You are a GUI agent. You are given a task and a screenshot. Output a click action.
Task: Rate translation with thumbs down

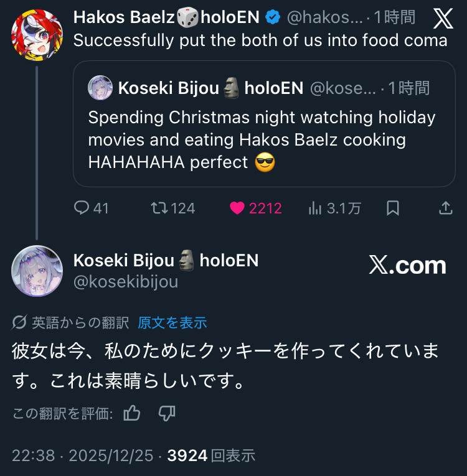tap(167, 413)
